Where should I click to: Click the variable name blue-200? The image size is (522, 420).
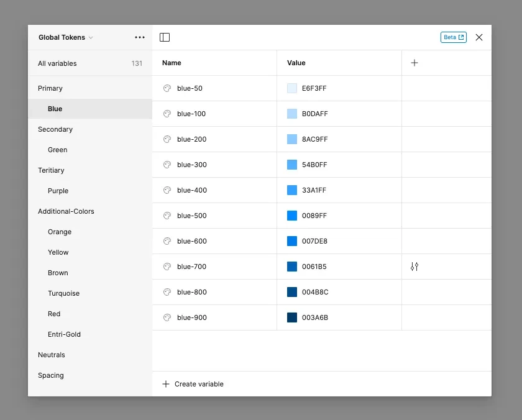192,139
